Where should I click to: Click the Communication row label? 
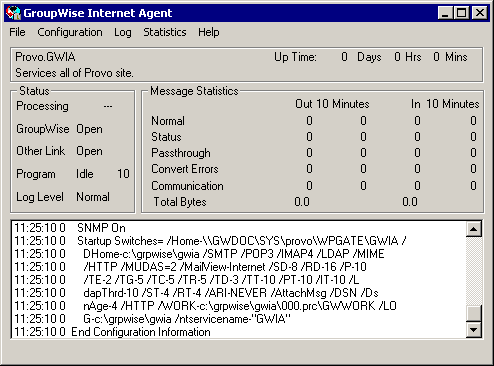click(x=187, y=186)
